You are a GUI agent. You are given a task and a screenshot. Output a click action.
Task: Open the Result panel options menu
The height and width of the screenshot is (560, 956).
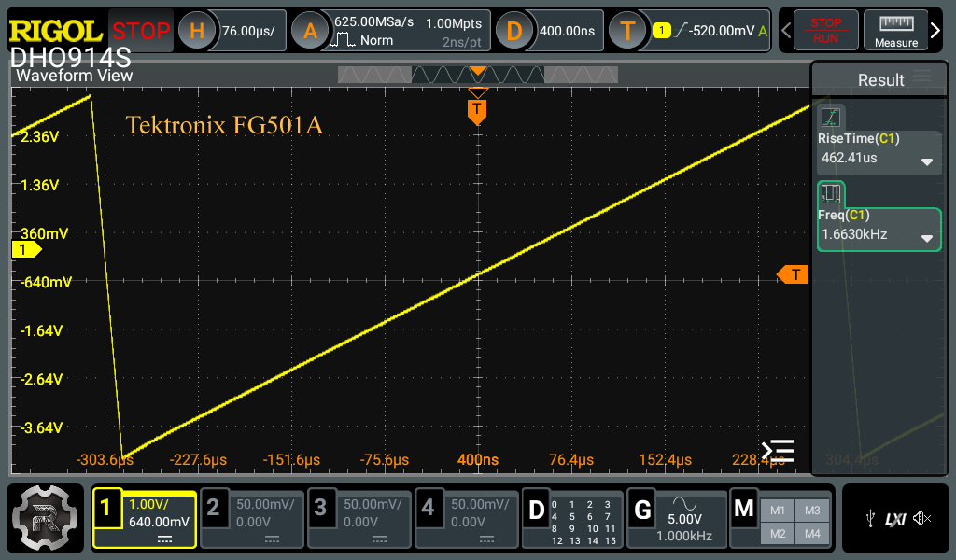click(921, 77)
